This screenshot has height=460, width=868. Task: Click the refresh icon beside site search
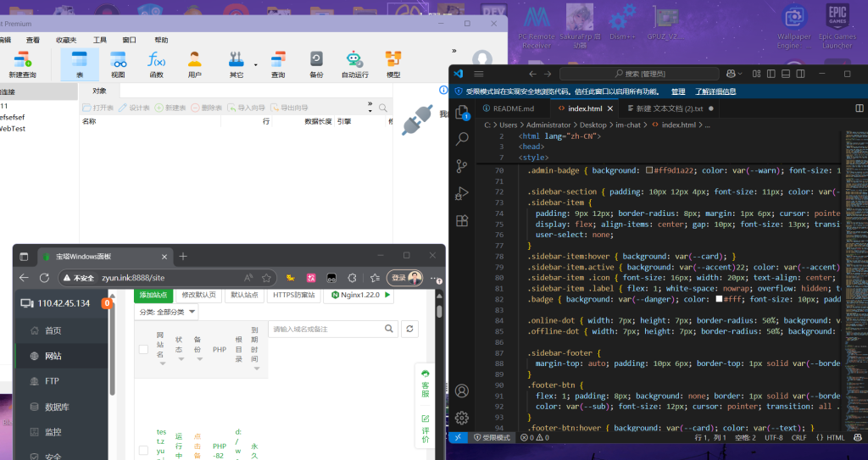pyautogui.click(x=410, y=329)
